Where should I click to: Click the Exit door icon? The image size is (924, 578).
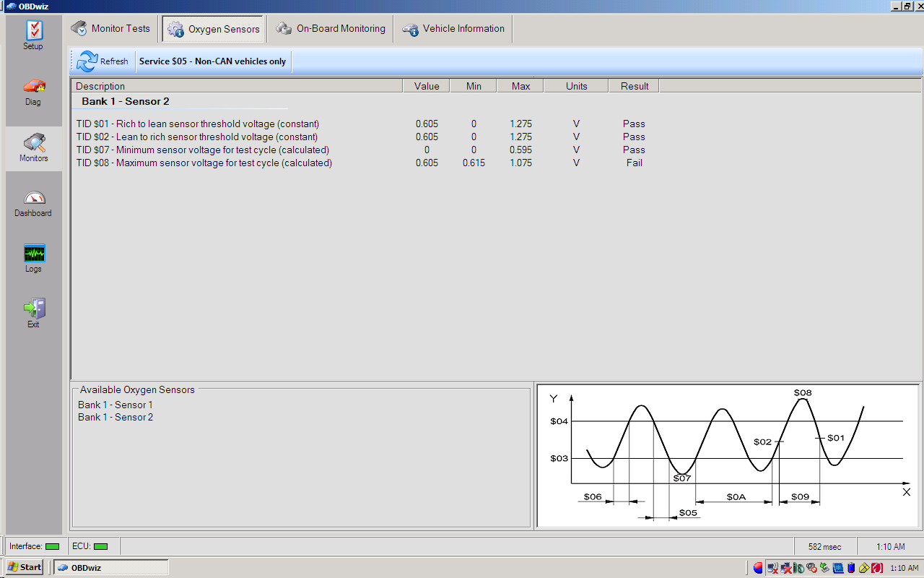point(33,309)
